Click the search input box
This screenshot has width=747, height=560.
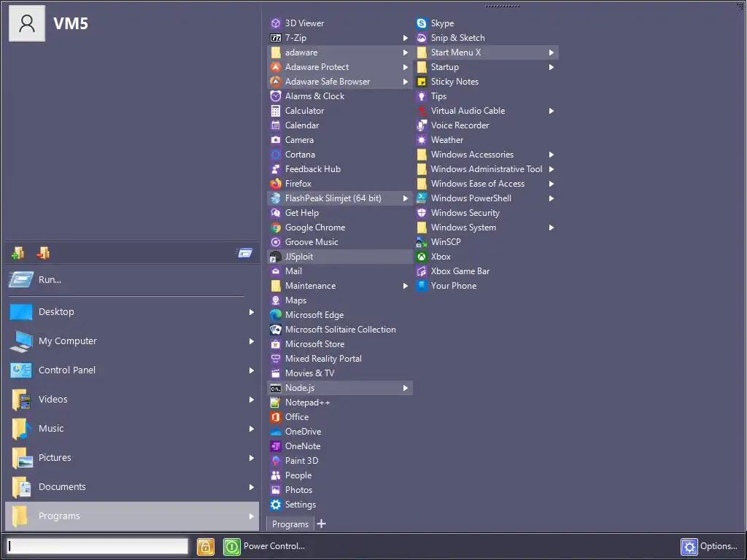[97, 546]
